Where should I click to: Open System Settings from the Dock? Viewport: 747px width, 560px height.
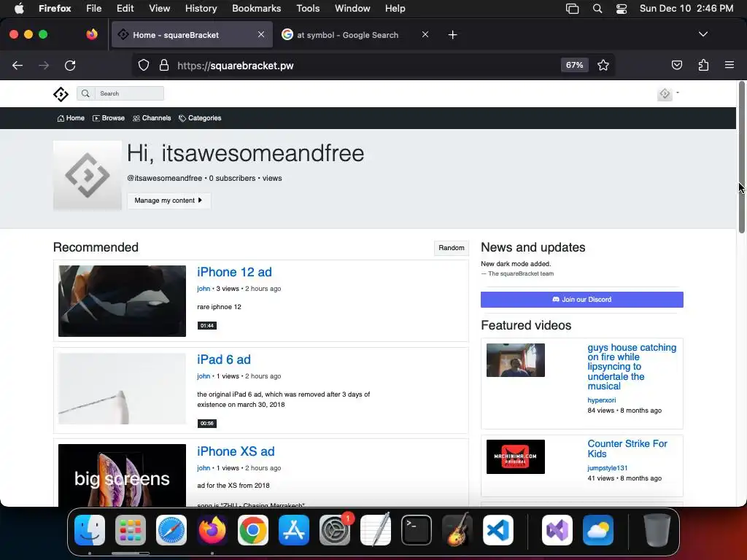pyautogui.click(x=334, y=530)
